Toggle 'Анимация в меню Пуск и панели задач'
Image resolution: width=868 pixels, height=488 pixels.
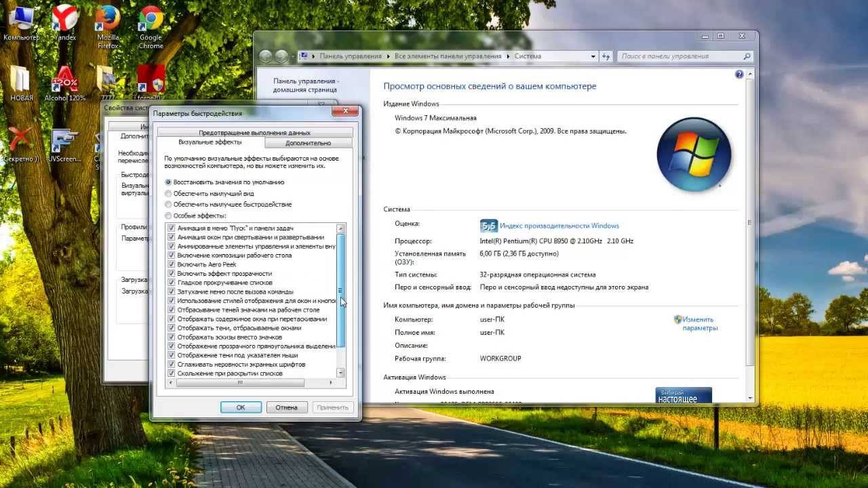172,228
